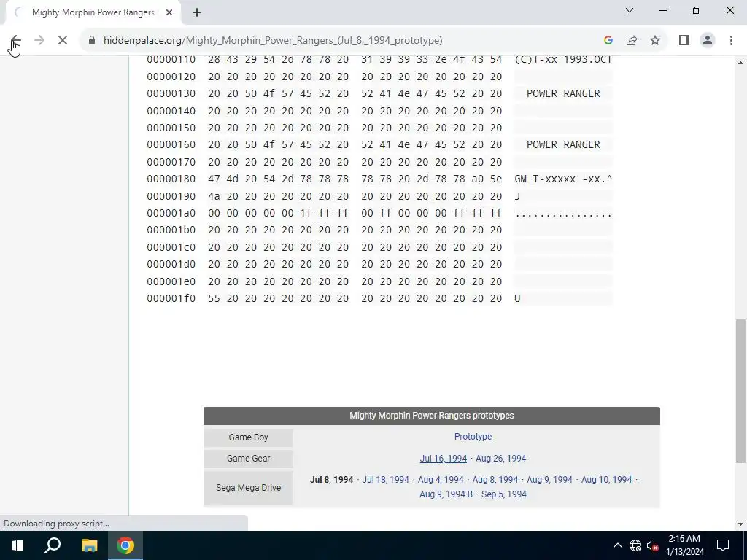Click the Chrome taskbar icon

[x=125, y=545]
